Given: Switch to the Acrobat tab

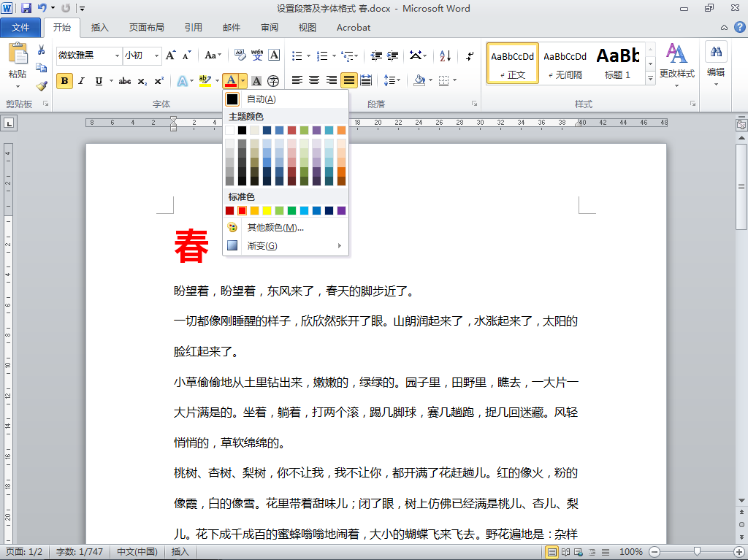Looking at the screenshot, I should click(354, 27).
